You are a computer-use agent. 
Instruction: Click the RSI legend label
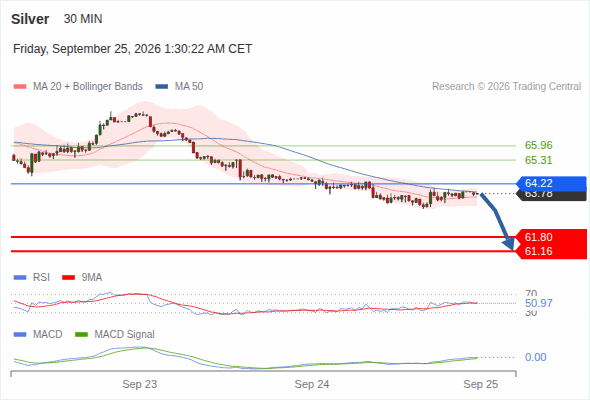pyautogui.click(x=41, y=277)
